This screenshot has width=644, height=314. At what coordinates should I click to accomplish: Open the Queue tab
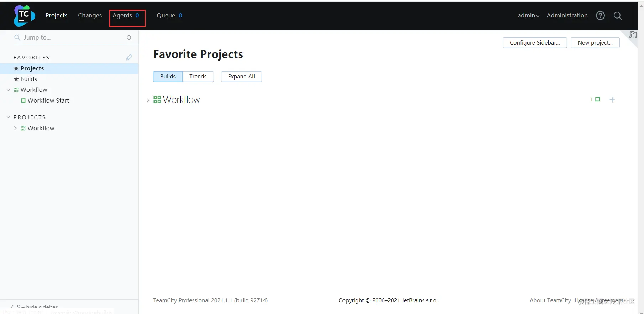pos(169,15)
